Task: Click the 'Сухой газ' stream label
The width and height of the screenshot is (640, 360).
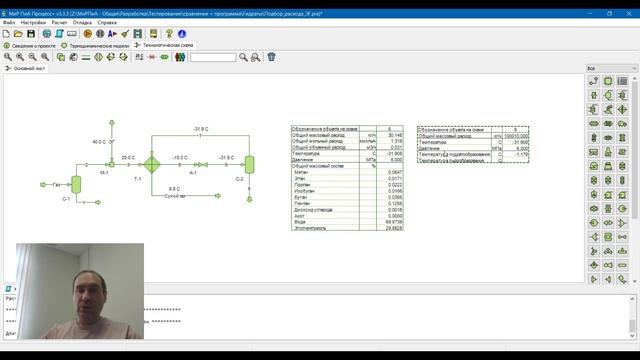Action: (x=175, y=196)
